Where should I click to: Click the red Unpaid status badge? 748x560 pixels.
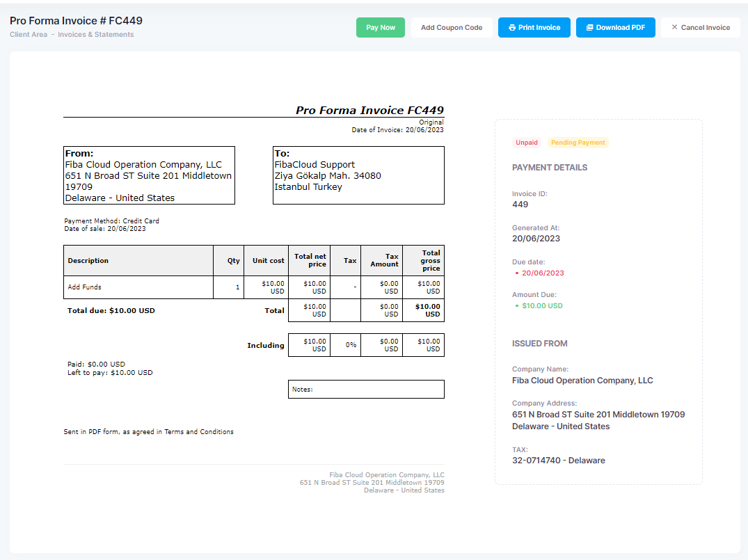527,143
